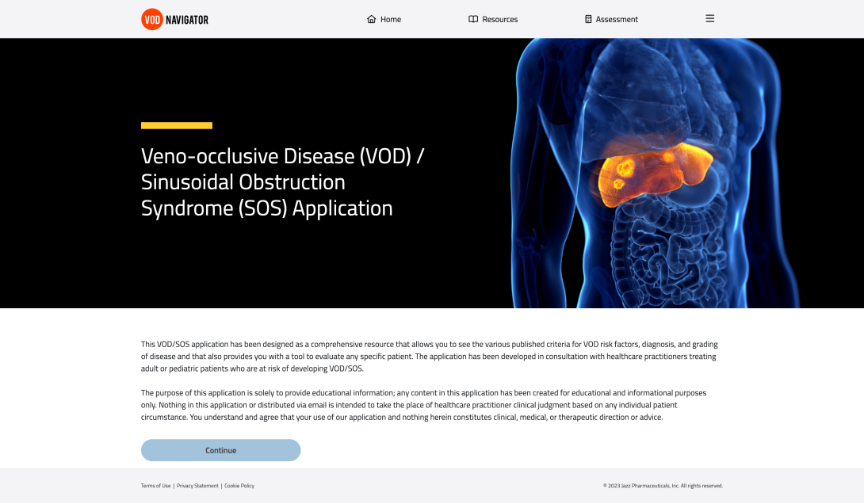The height and width of the screenshot is (504, 864).
Task: Click the open book Resources icon
Action: pos(473,19)
